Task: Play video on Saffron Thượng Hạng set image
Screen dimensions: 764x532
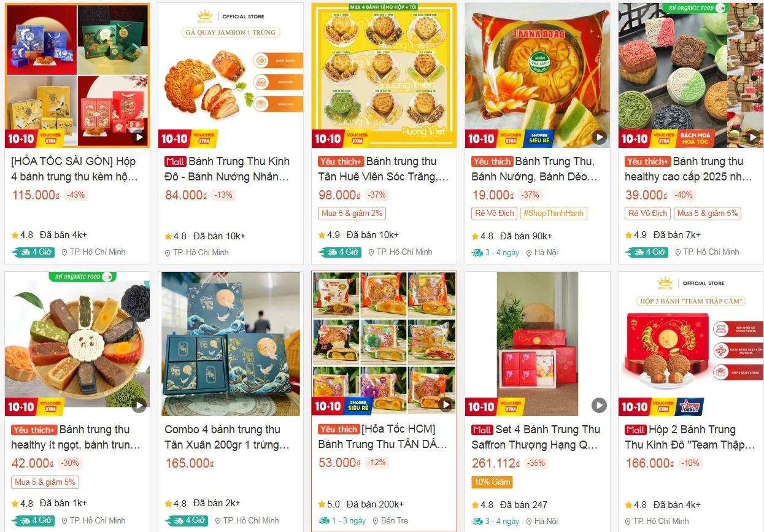Action: [x=599, y=405]
